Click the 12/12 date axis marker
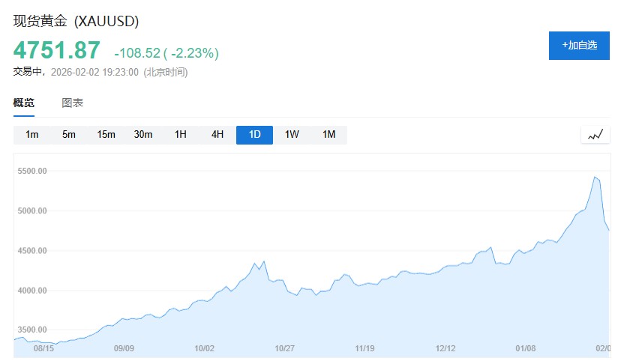Viewport: 624px width, 364px height. (445, 348)
